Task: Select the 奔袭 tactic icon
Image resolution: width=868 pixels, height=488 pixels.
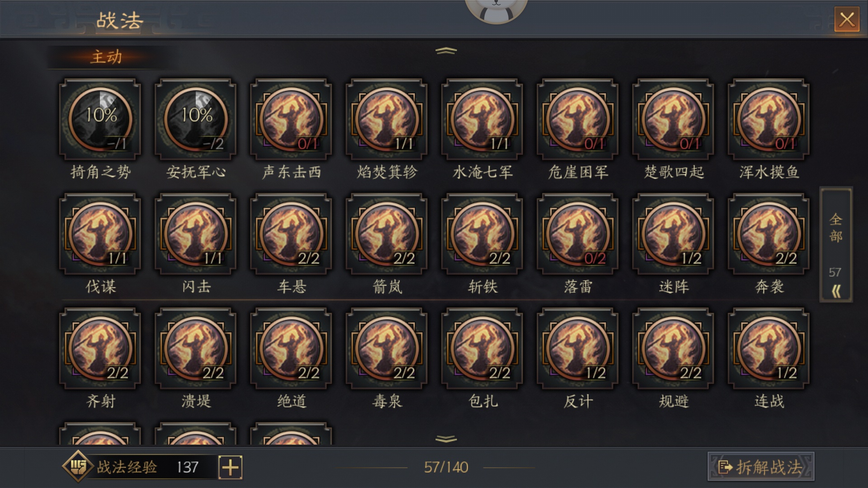Action: pyautogui.click(x=769, y=234)
